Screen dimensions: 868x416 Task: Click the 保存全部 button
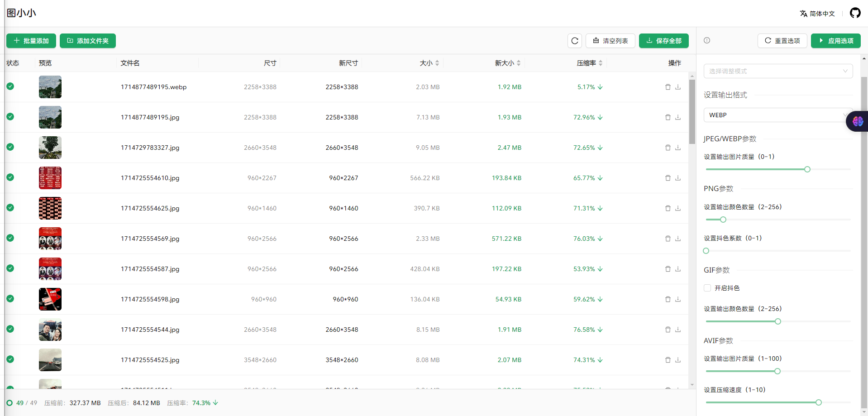[663, 41]
